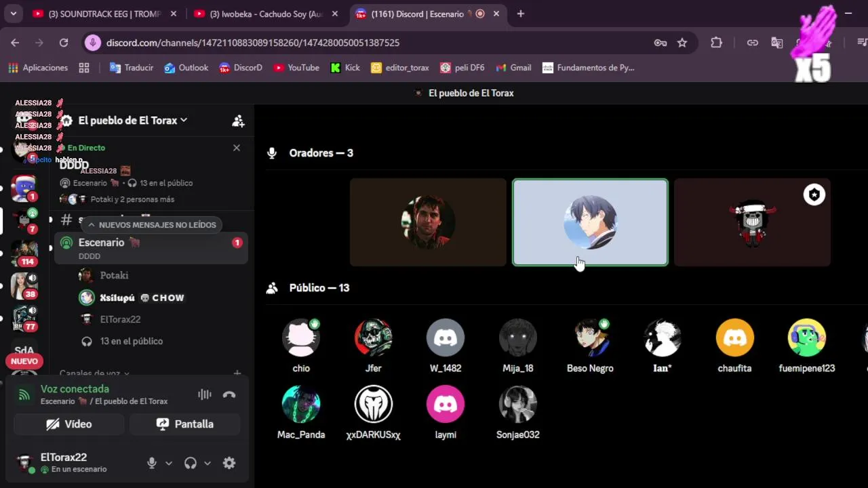Reload the Discord page
This screenshot has height=488, width=868.
pos(64,43)
